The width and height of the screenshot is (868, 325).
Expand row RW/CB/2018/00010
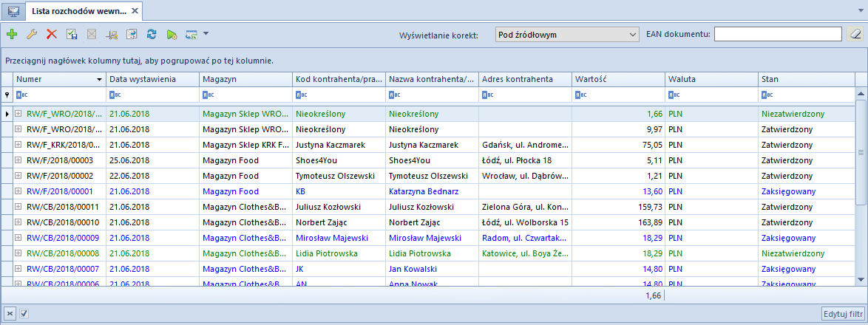[x=18, y=222]
